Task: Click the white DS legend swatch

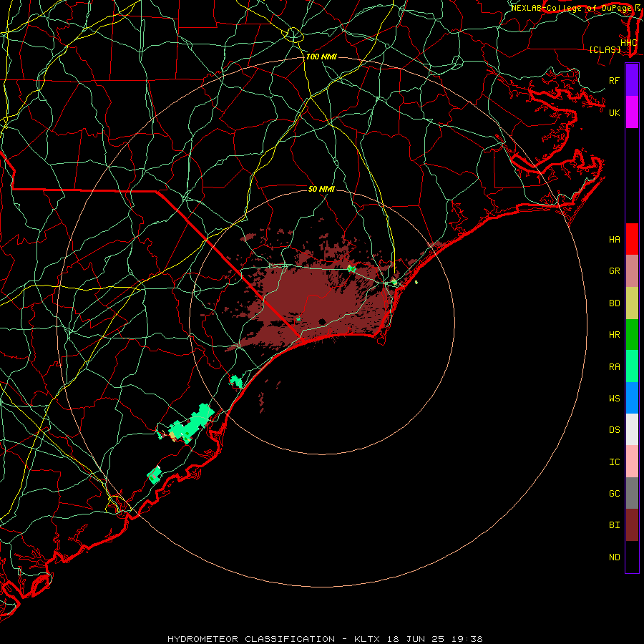Action: point(632,429)
